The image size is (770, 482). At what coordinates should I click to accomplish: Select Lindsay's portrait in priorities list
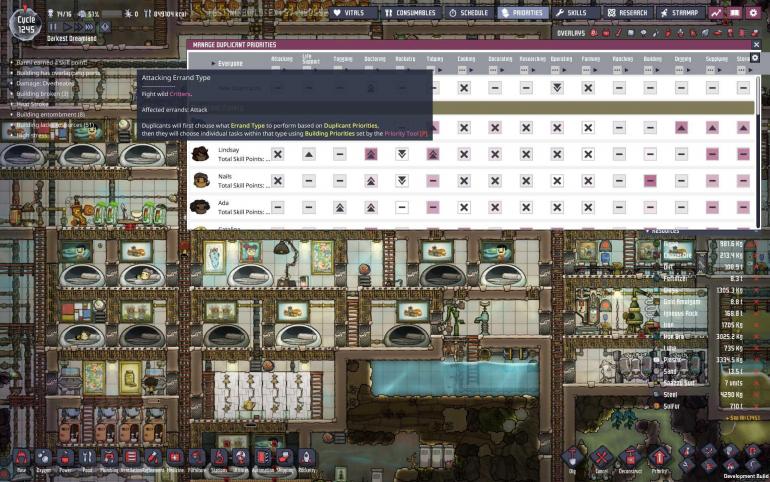coord(200,154)
